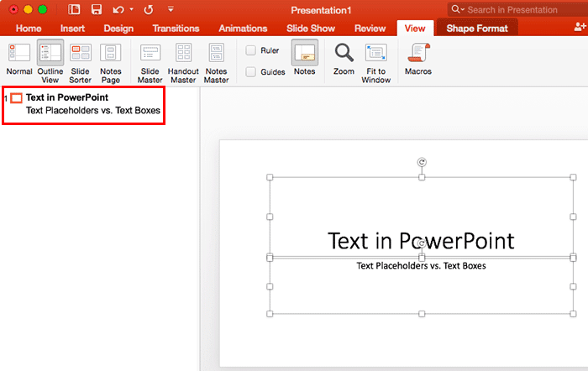The height and width of the screenshot is (371, 588).
Task: Open the Design tab
Action: pyautogui.click(x=118, y=29)
